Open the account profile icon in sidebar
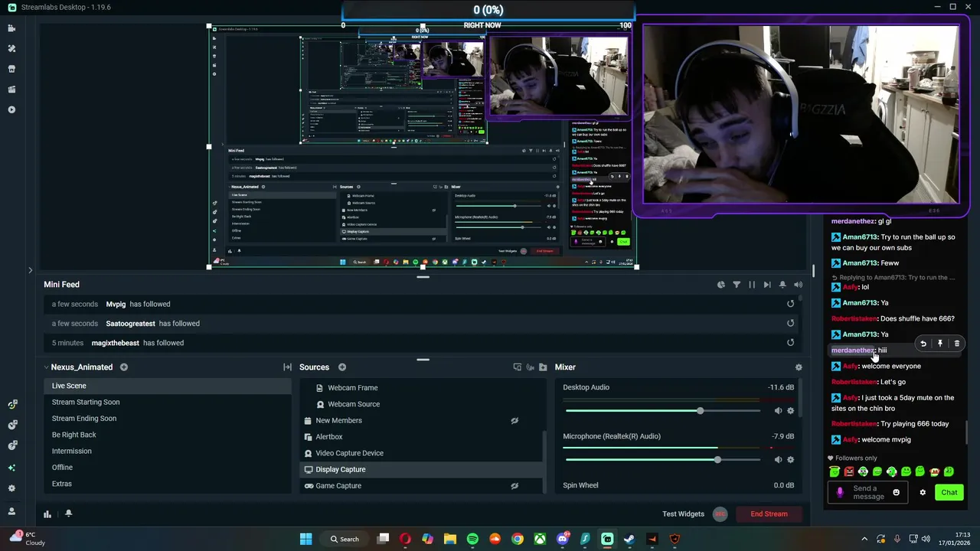The image size is (980, 551). tap(11, 511)
